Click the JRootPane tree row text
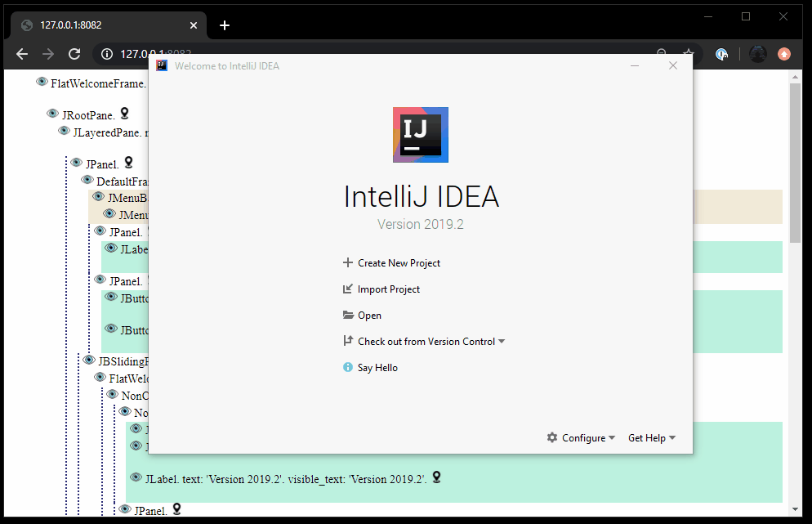Image resolution: width=812 pixels, height=524 pixels. [88, 115]
